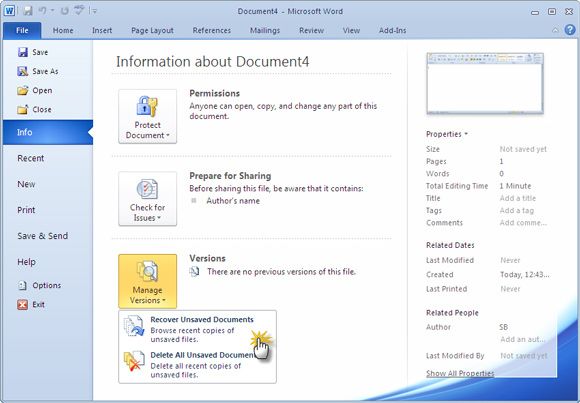Click the Recover Unsaved Documents icon

coord(134,326)
